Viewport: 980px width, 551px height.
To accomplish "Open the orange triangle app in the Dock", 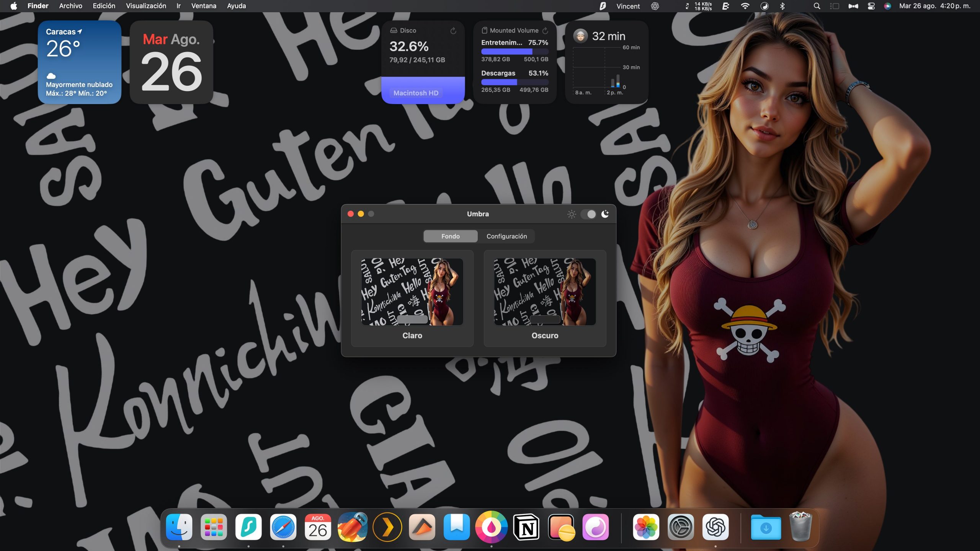I will pyautogui.click(x=422, y=527).
